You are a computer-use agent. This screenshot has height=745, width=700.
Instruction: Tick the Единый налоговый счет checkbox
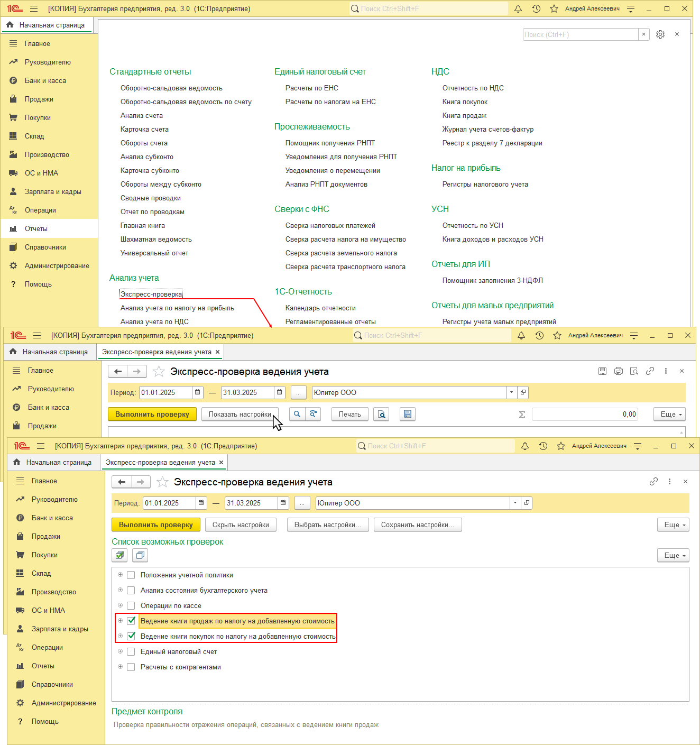[131, 652]
